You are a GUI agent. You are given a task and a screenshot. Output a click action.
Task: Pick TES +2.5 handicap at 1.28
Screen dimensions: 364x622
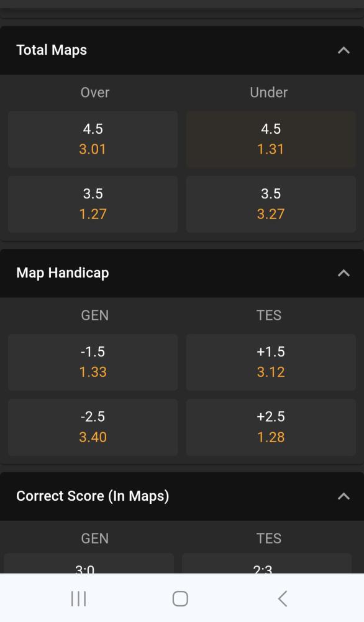click(271, 427)
